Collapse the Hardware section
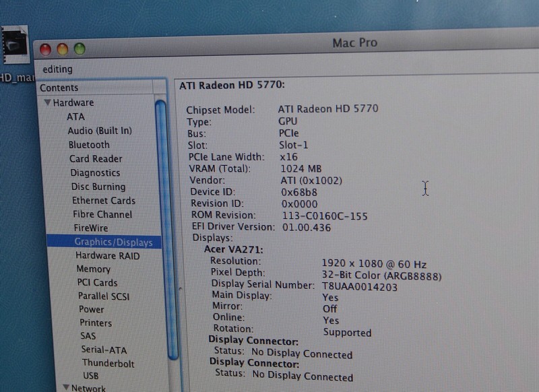 [48, 102]
